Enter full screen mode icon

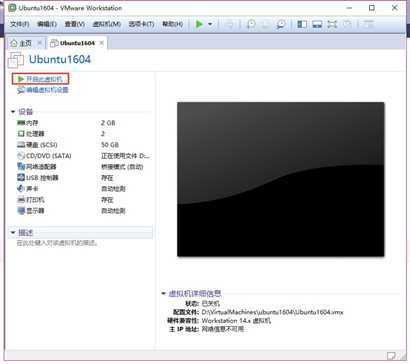coord(332,24)
